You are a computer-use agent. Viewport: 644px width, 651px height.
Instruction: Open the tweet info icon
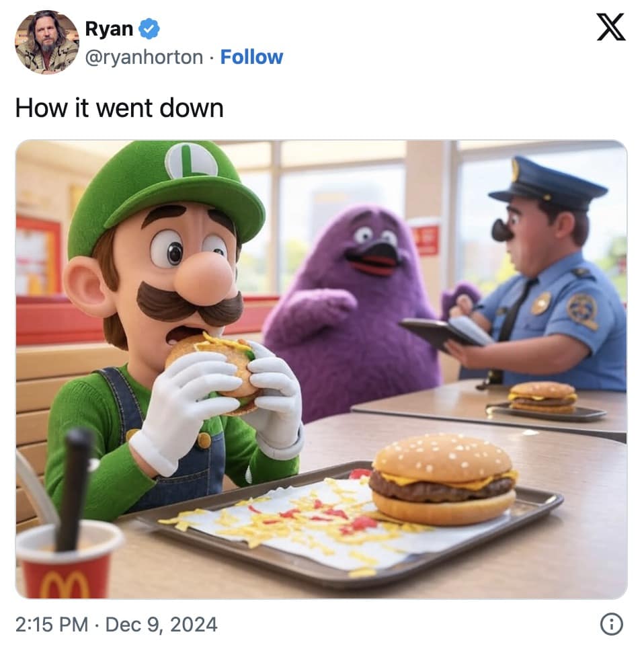tap(610, 624)
